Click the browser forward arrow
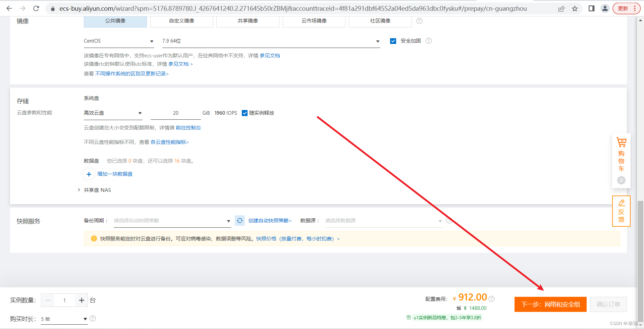The image size is (644, 329). click(22, 8)
